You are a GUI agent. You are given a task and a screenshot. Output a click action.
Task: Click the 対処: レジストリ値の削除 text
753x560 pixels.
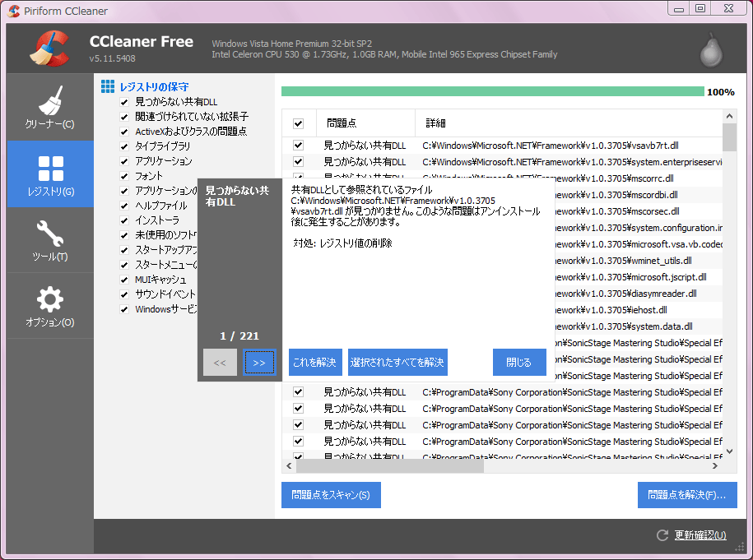pos(342,243)
